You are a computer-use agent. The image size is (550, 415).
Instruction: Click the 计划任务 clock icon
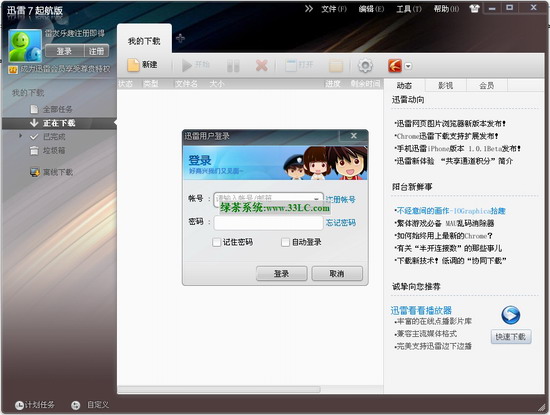tap(19, 406)
